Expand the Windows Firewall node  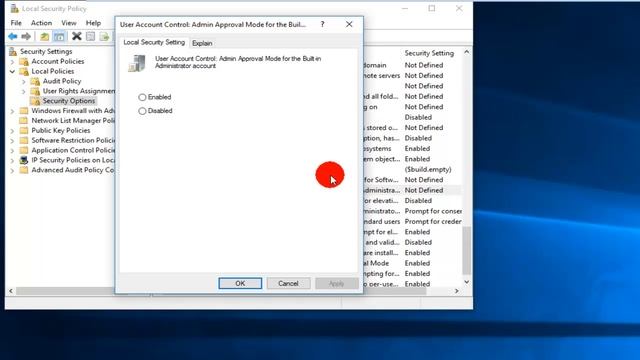(12, 111)
